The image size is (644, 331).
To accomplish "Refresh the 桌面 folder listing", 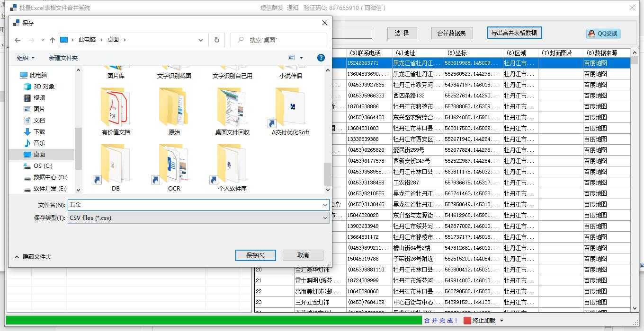I will (x=216, y=40).
